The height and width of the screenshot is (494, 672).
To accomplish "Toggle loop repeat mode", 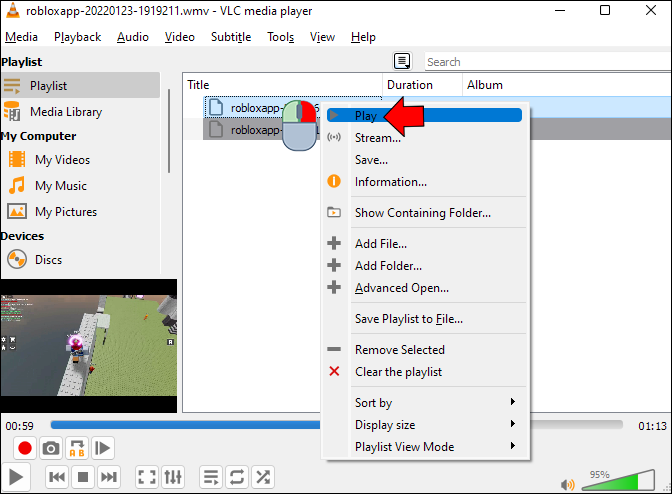I will (x=237, y=477).
